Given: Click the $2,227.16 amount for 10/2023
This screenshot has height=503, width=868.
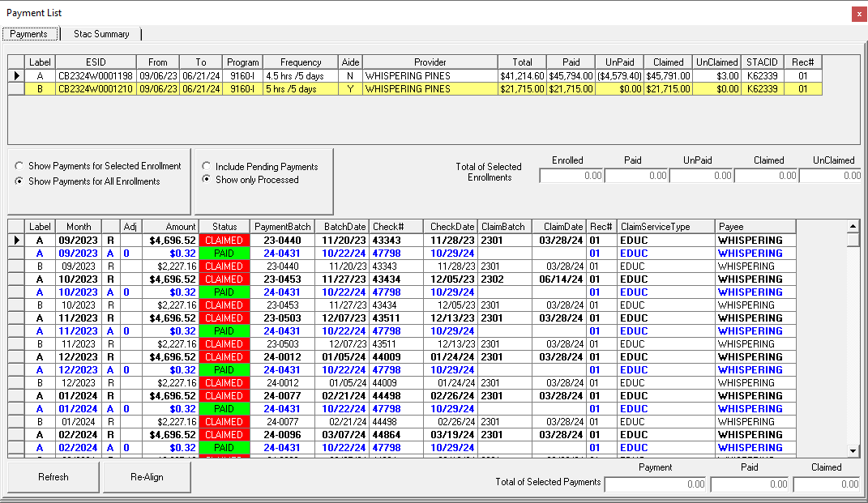Looking at the screenshot, I should tap(170, 305).
